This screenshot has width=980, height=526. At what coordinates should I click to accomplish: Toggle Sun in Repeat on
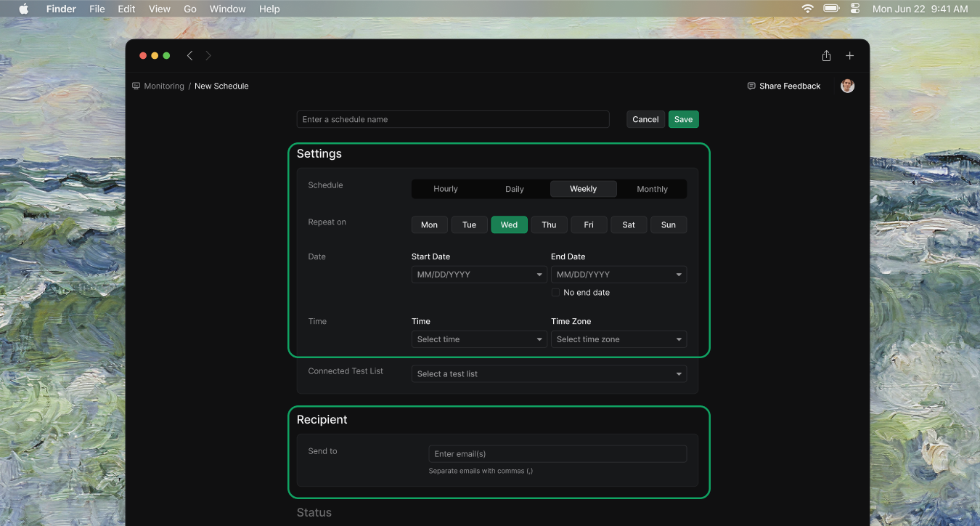coord(669,224)
